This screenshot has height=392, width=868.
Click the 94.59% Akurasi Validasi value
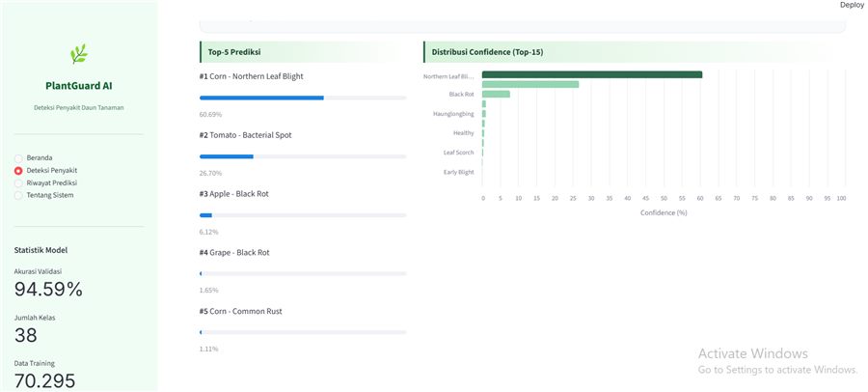[x=48, y=289]
